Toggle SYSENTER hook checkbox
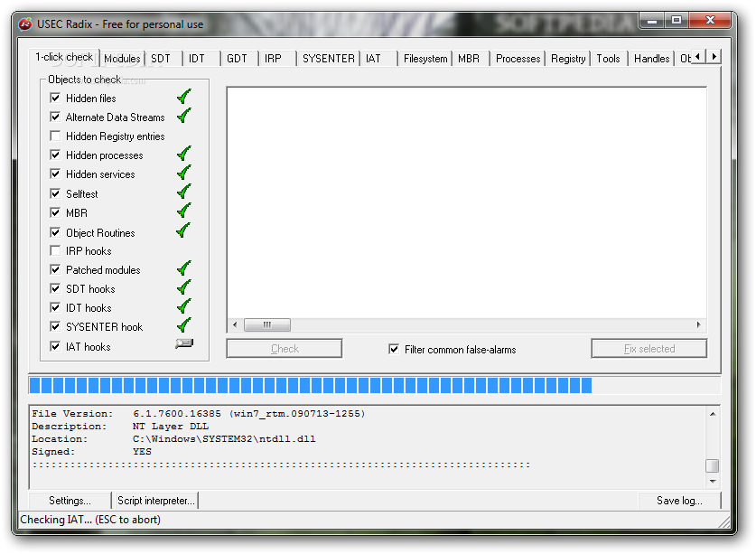 coord(55,326)
